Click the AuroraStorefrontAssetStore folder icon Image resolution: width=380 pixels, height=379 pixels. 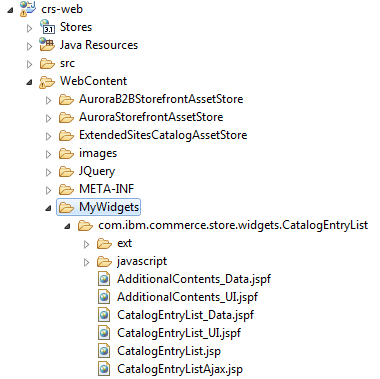pos(66,117)
